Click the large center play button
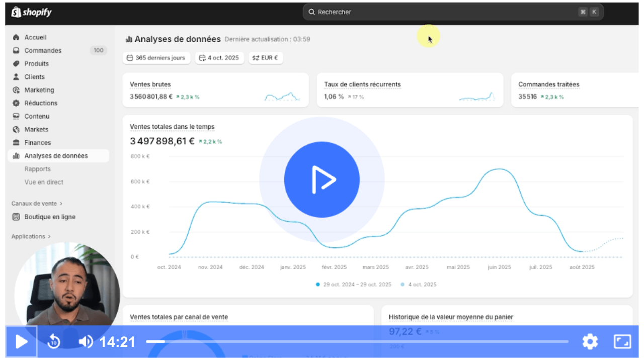Viewport: 644px width, 362px height. 321,179
